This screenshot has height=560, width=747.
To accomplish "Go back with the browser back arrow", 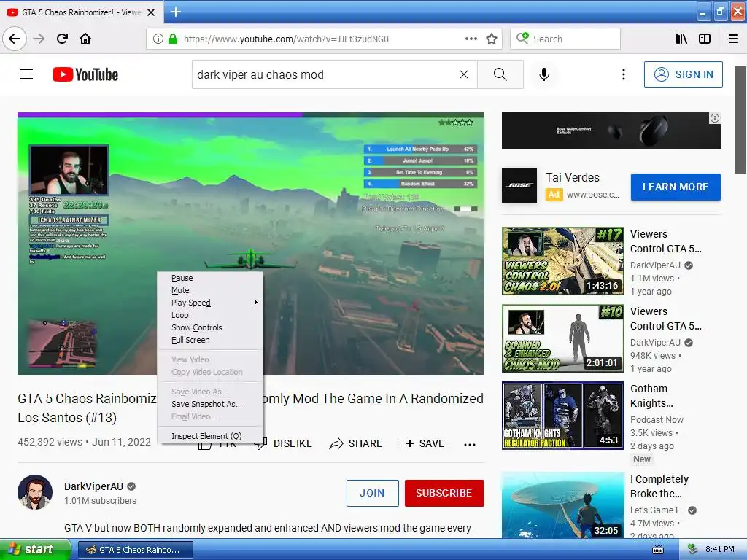I will point(15,39).
